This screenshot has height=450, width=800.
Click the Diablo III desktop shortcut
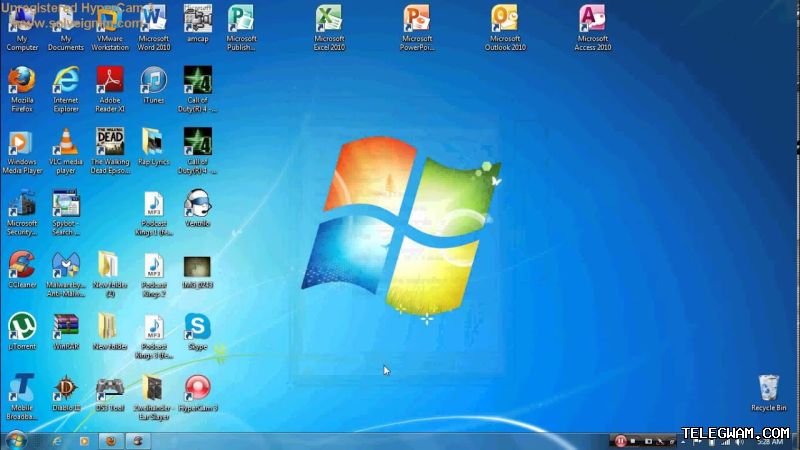pos(66,393)
